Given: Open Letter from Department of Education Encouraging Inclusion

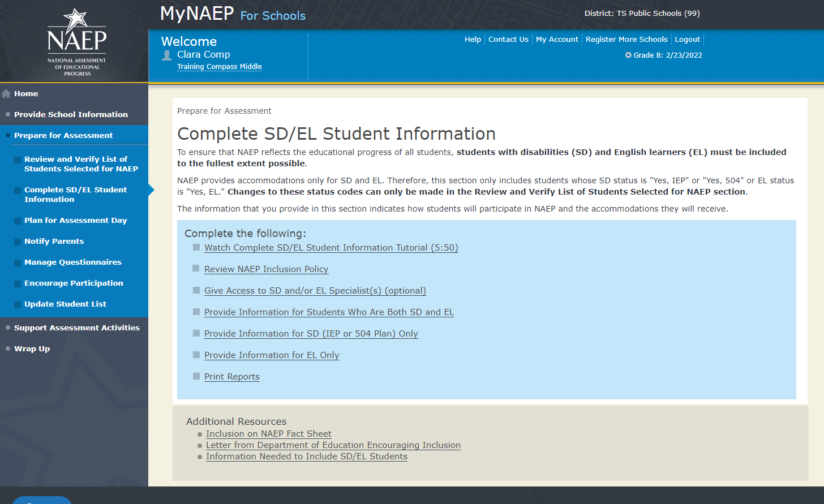Looking at the screenshot, I should tap(333, 445).
